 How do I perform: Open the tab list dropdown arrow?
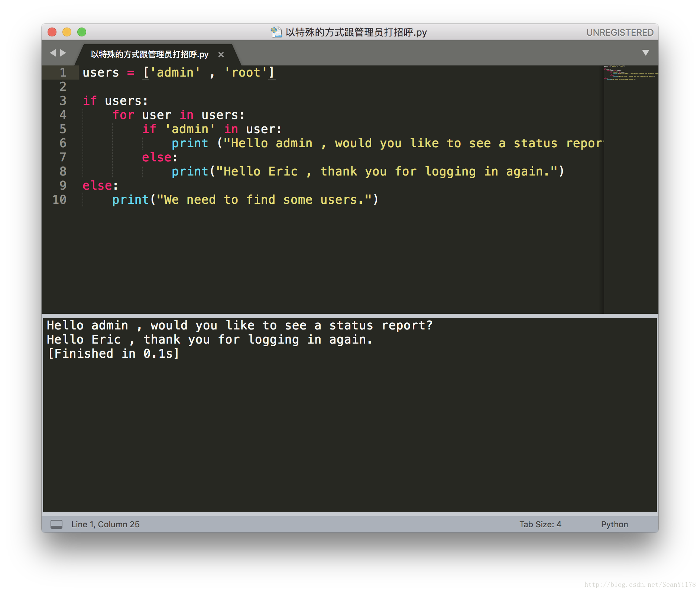(x=646, y=53)
